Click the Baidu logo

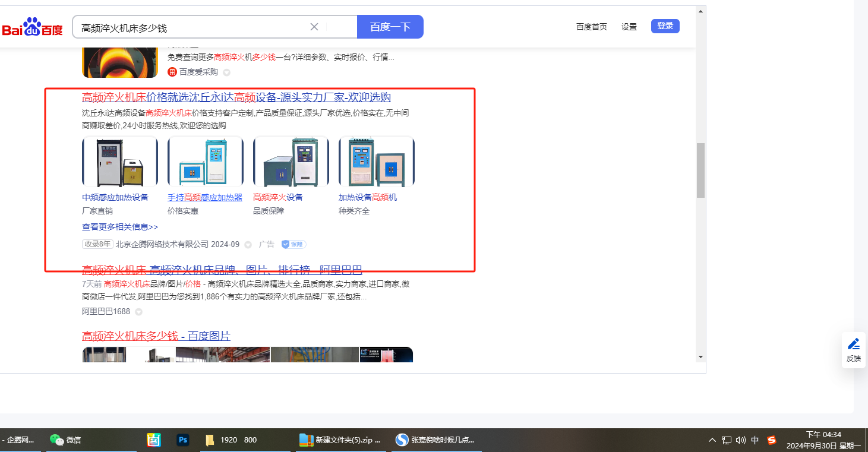click(32, 27)
